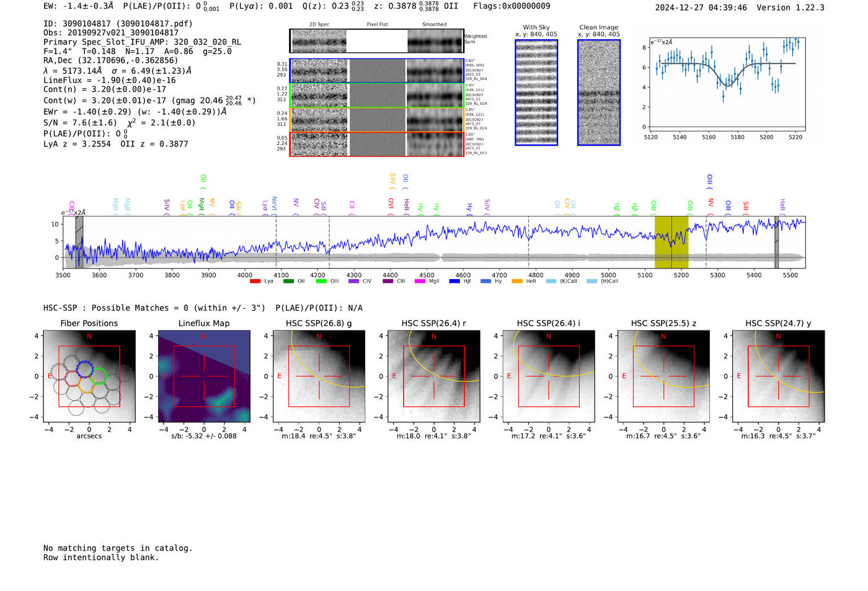
Task: Click the yellow highlighted region in spectrum
Action: [x=671, y=242]
